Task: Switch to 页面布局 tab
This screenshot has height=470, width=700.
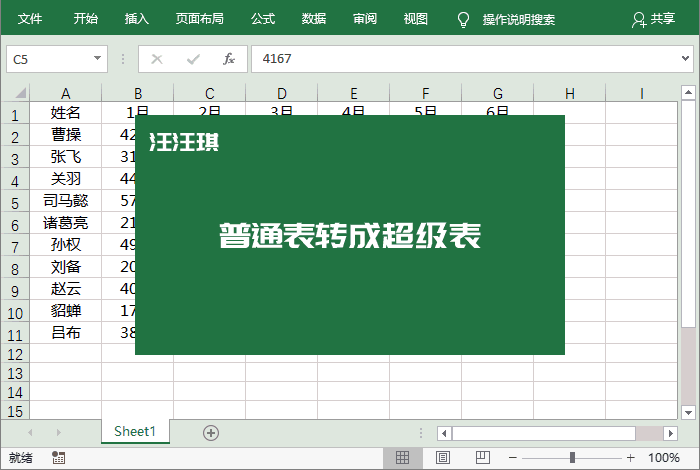Action: click(x=200, y=19)
